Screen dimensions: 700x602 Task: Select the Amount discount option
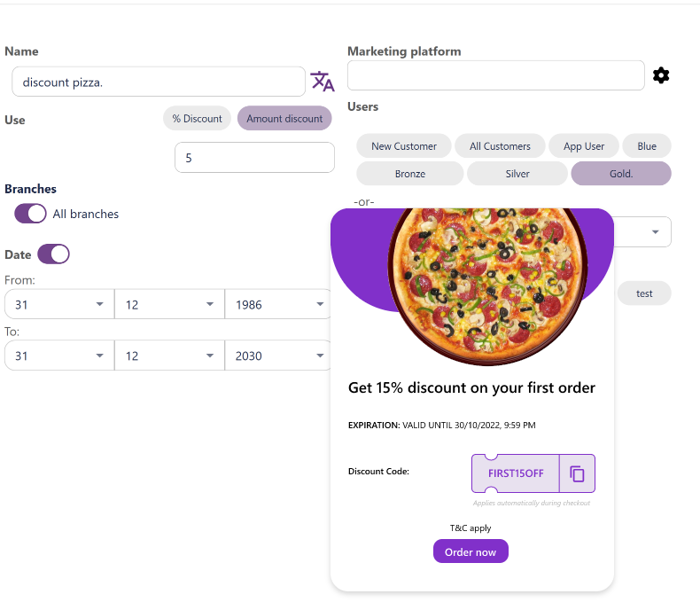pyautogui.click(x=284, y=118)
